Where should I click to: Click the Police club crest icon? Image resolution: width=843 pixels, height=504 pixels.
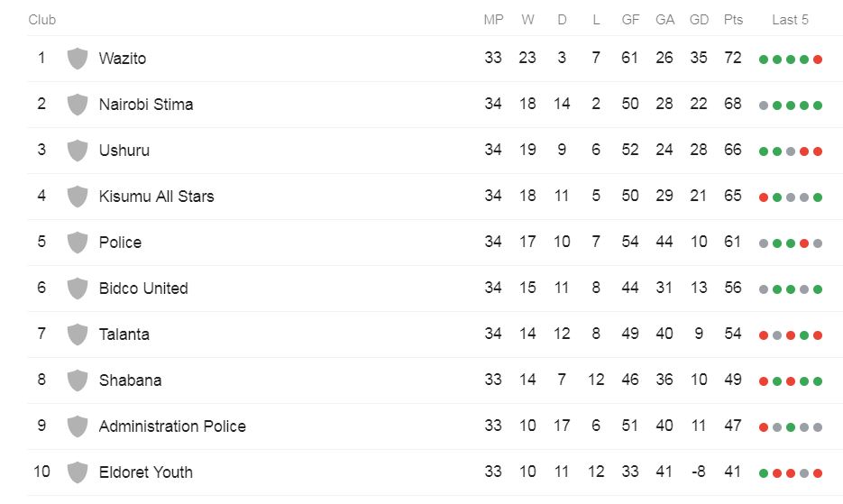tap(78, 243)
